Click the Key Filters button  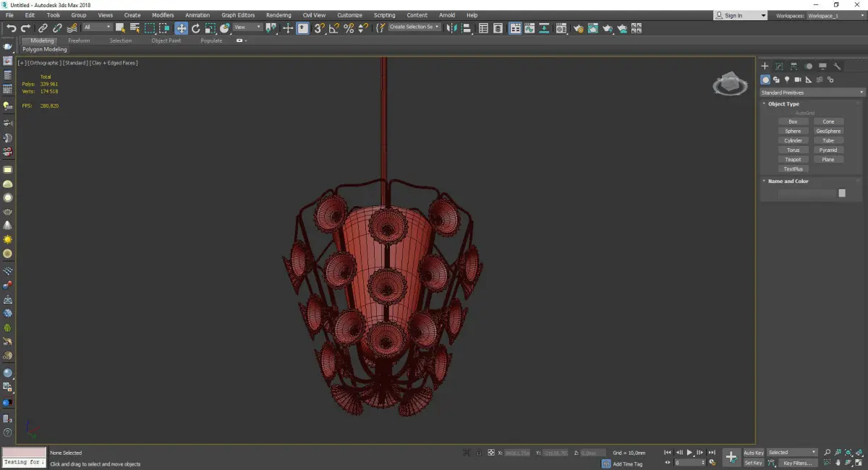point(796,463)
